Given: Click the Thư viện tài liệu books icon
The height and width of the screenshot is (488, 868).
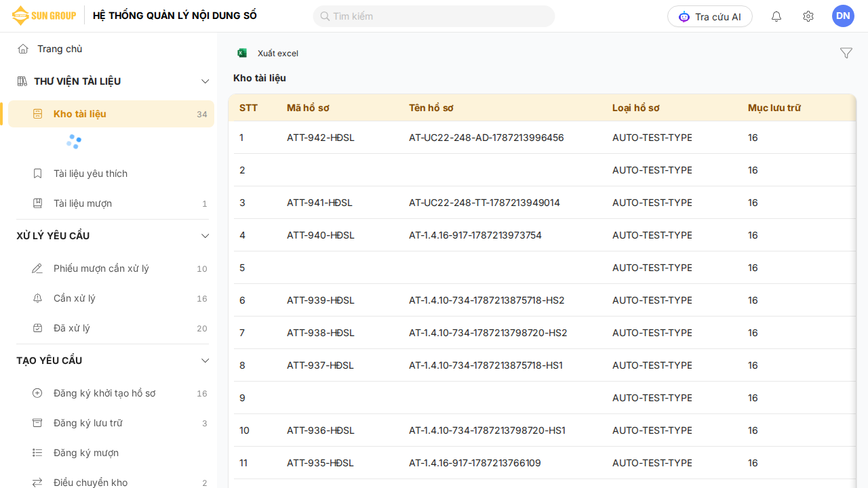Looking at the screenshot, I should pyautogui.click(x=22, y=81).
